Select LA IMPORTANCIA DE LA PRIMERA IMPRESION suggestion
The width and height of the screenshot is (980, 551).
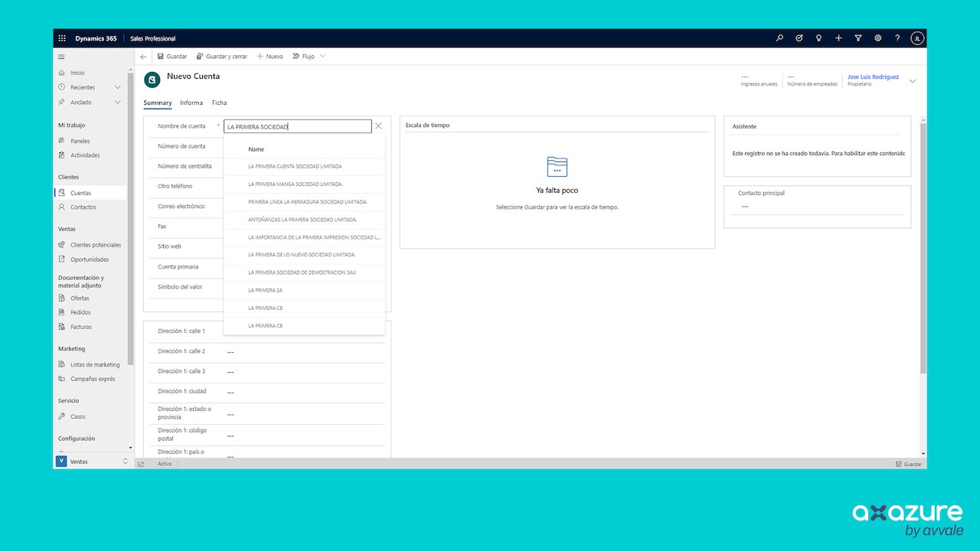(304, 237)
